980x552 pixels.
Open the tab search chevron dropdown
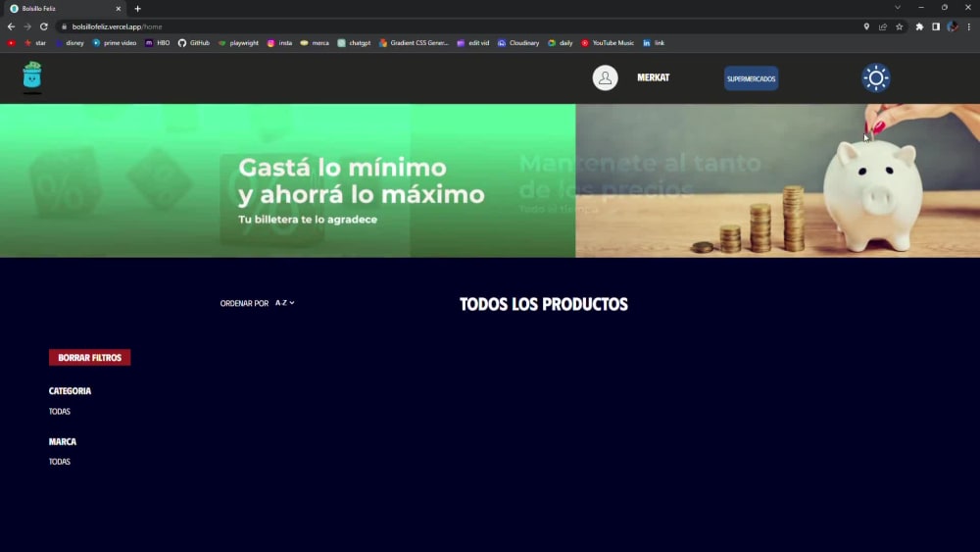pyautogui.click(x=898, y=8)
